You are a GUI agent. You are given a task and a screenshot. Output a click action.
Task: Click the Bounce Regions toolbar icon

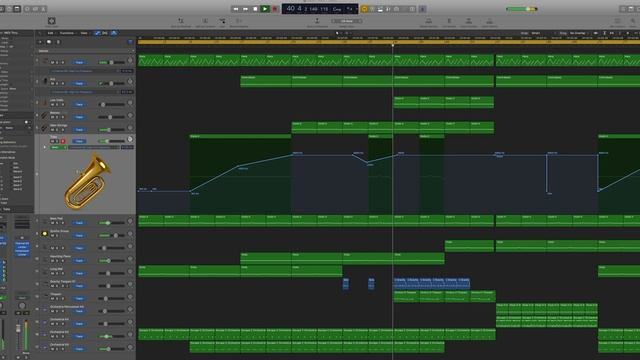239,21
